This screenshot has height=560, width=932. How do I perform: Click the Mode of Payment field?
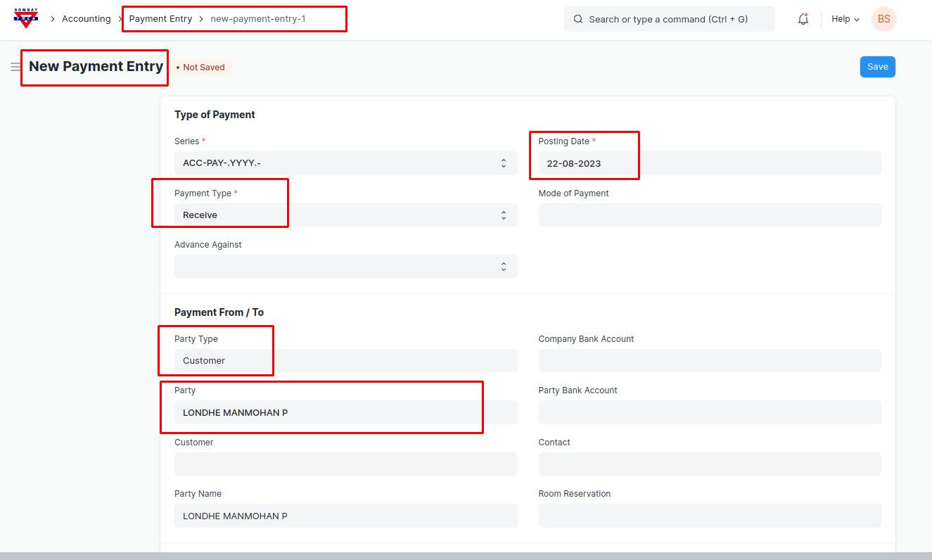(x=709, y=215)
